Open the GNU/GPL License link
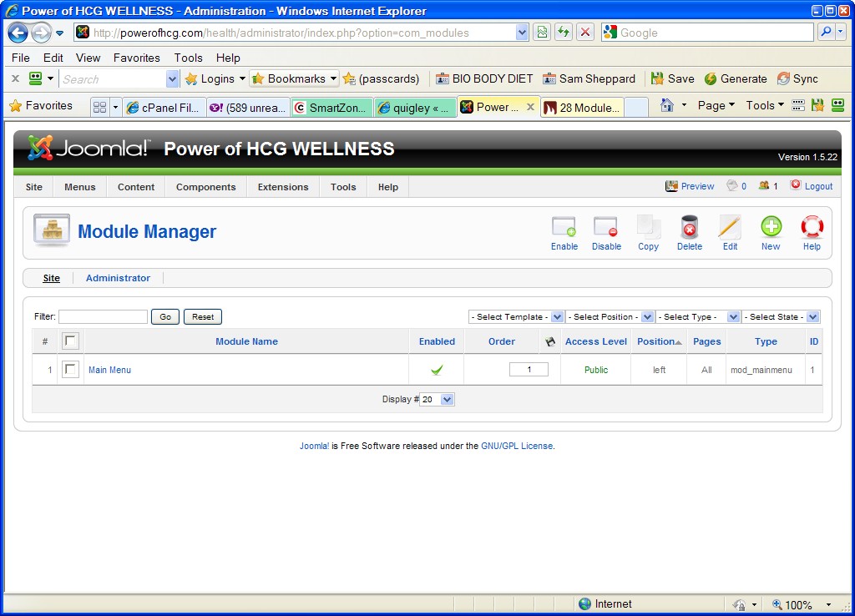The image size is (855, 616). [x=516, y=446]
